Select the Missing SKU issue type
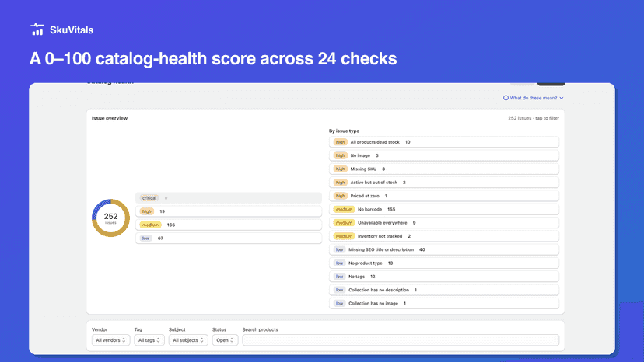Screen dimensions: 644x362 tap(444, 169)
